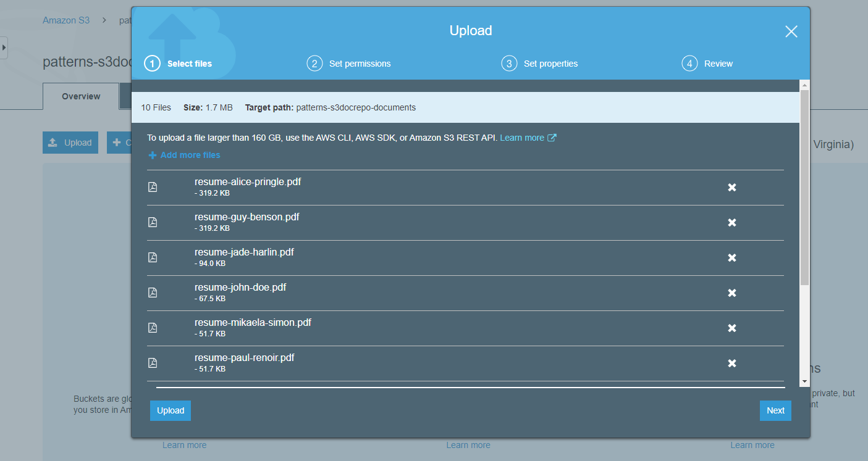868x461 pixels.
Task: Click PDF file icon for resume-paul-renoir.pdf
Action: pyautogui.click(x=153, y=363)
